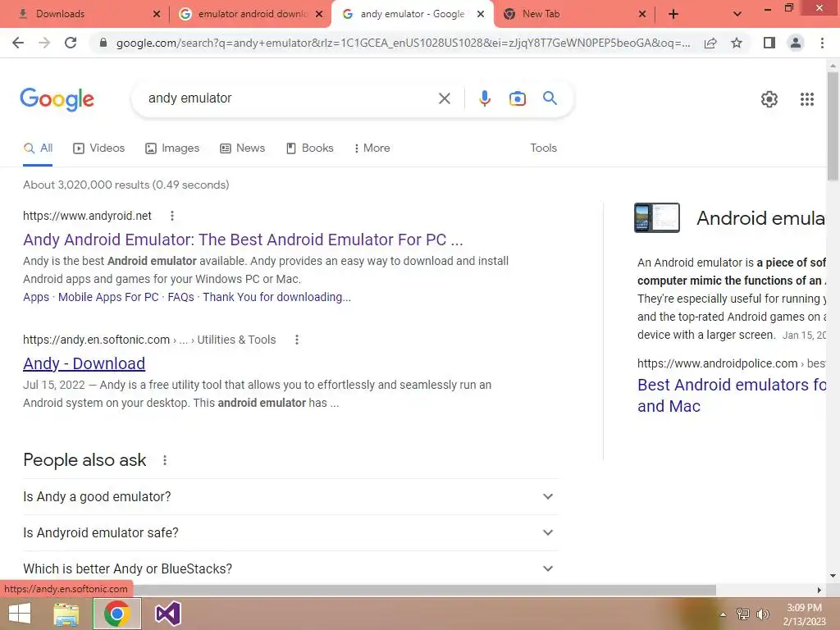View site information via the lock icon

(x=103, y=43)
